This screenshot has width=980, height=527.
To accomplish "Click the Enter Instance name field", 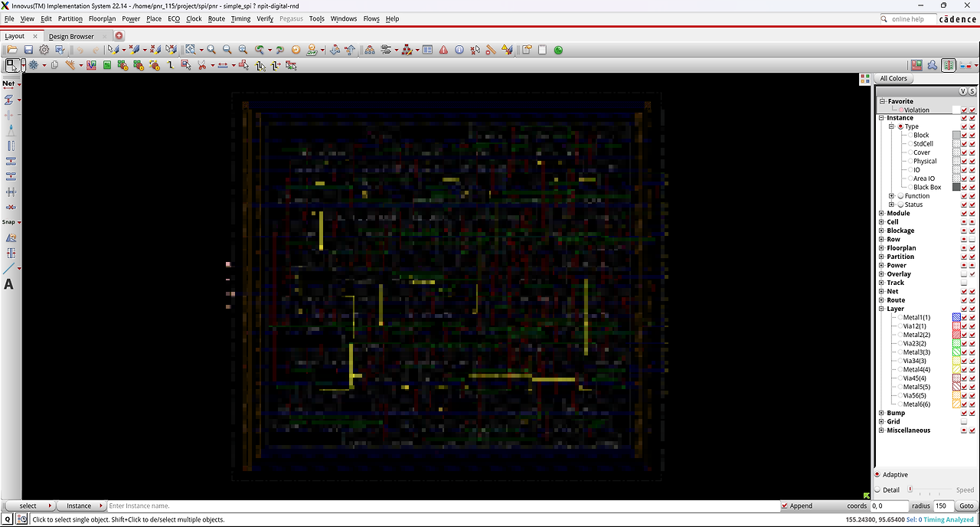I will (x=443, y=506).
